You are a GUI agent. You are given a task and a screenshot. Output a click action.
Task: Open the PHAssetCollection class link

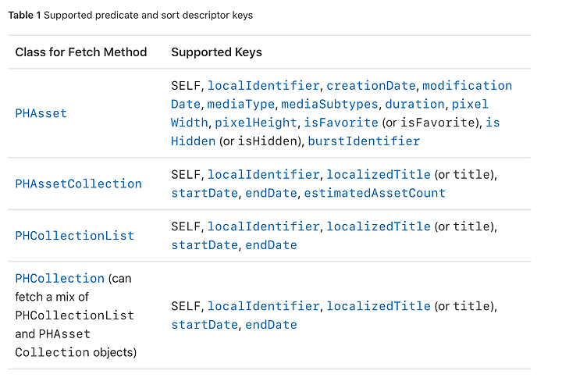coord(79,184)
